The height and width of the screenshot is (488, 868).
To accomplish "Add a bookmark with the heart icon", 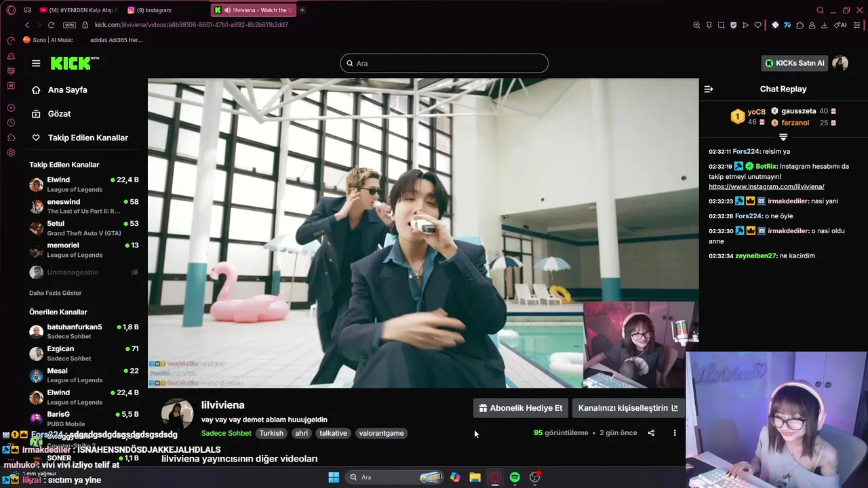I will coord(757,25).
